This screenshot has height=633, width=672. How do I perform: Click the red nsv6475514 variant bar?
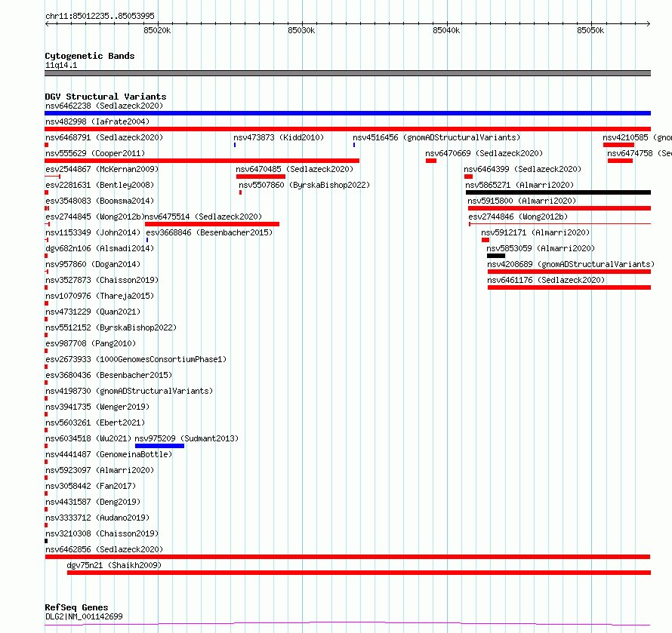pyautogui.click(x=212, y=224)
